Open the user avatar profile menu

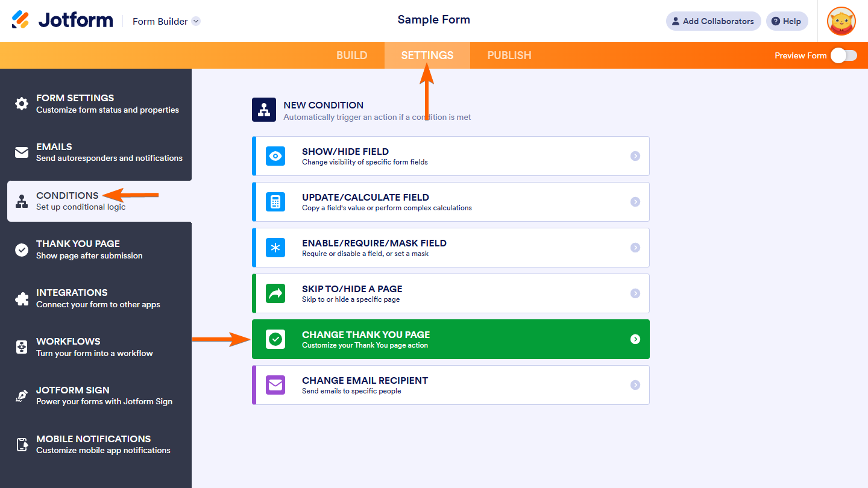(841, 21)
